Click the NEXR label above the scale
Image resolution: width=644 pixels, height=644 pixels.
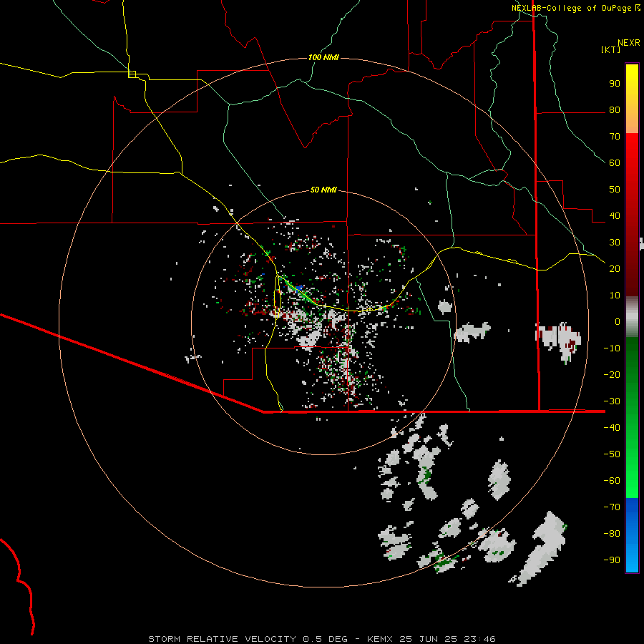click(629, 43)
